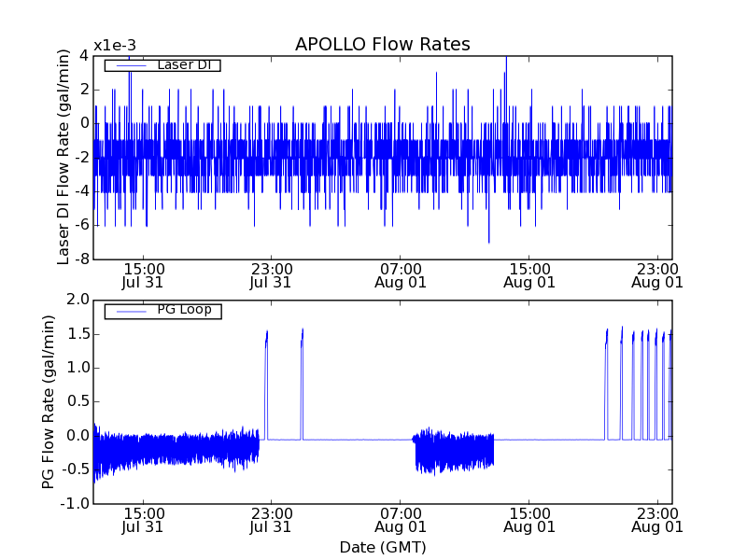Click upper plot 15:00 Aug 01 label
This screenshot has height=560, width=747.
pos(529,275)
